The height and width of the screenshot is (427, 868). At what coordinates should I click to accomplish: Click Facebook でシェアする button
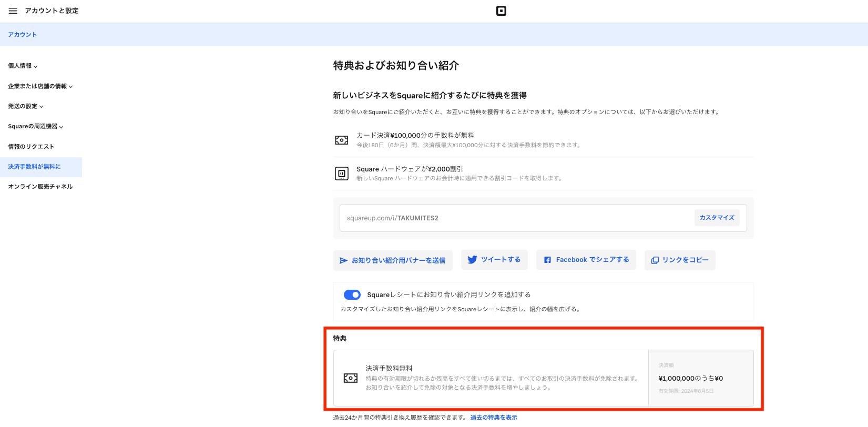pyautogui.click(x=586, y=260)
